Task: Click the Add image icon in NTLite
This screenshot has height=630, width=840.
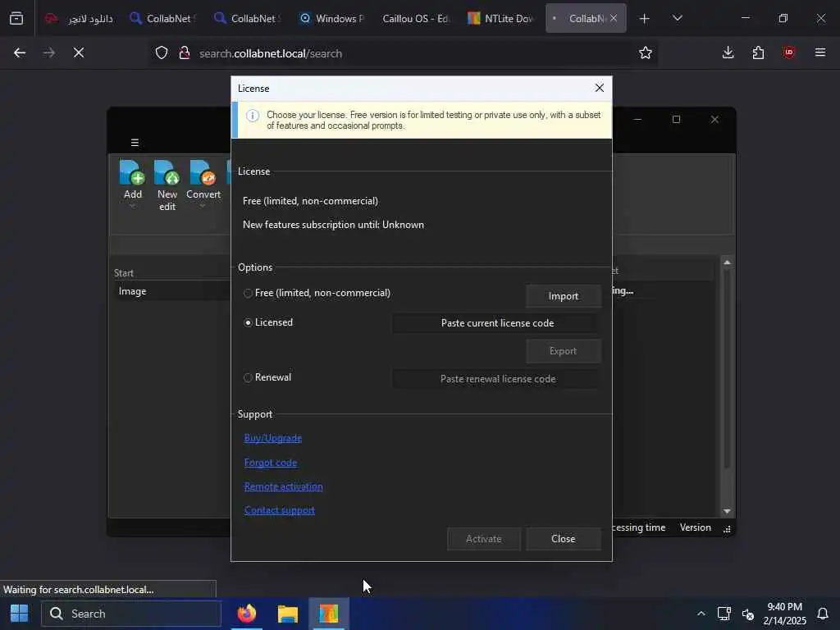Action: coord(132,172)
